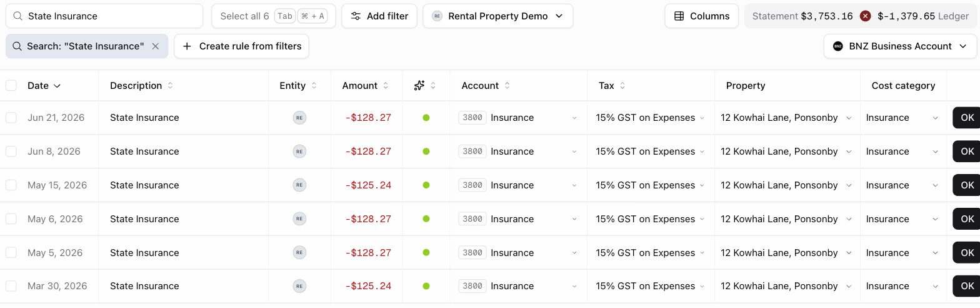Image resolution: width=980 pixels, height=308 pixels.
Task: Confirm the May 15, 2026 row with OK
Action: click(x=967, y=185)
